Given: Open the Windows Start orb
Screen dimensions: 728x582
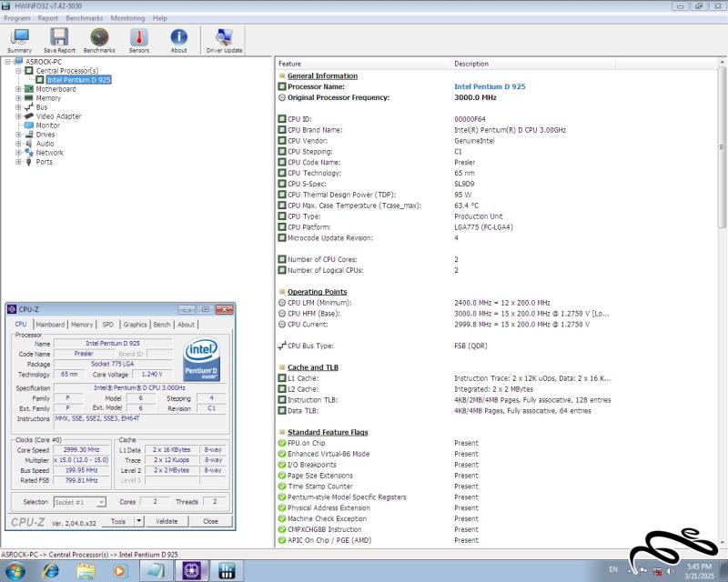Looking at the screenshot, I should pyautogui.click(x=15, y=570).
